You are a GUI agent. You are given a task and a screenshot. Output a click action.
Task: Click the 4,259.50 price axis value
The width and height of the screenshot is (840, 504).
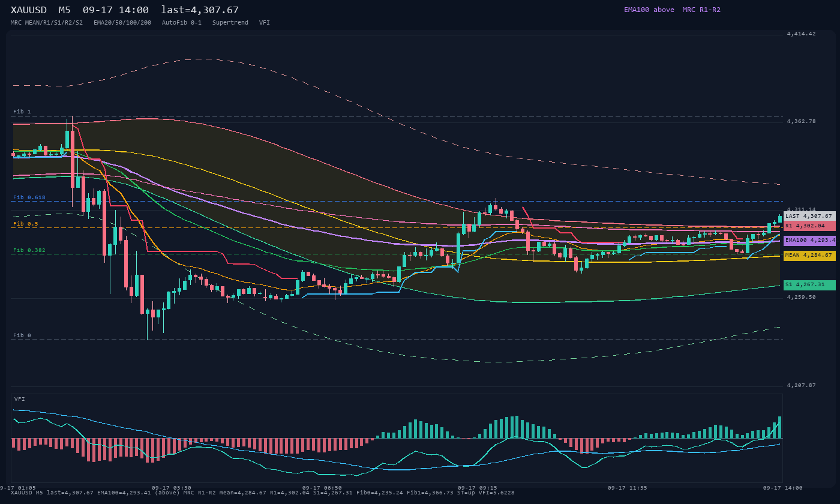click(x=802, y=297)
